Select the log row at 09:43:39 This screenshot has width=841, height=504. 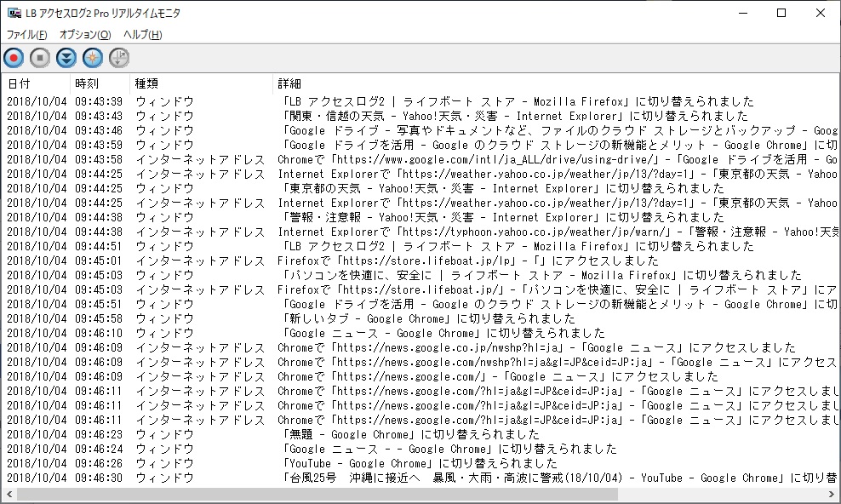click(420, 101)
